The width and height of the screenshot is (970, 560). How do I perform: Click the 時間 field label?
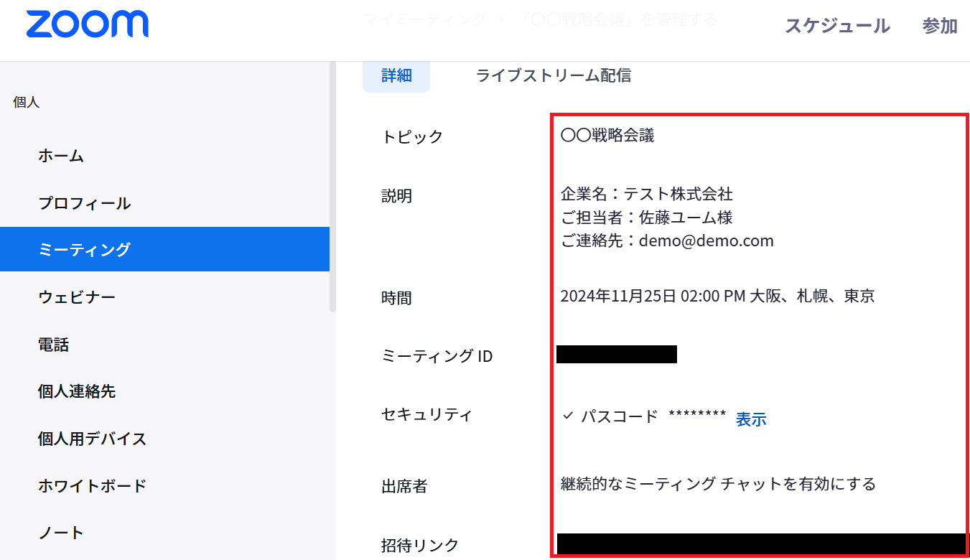click(x=396, y=297)
